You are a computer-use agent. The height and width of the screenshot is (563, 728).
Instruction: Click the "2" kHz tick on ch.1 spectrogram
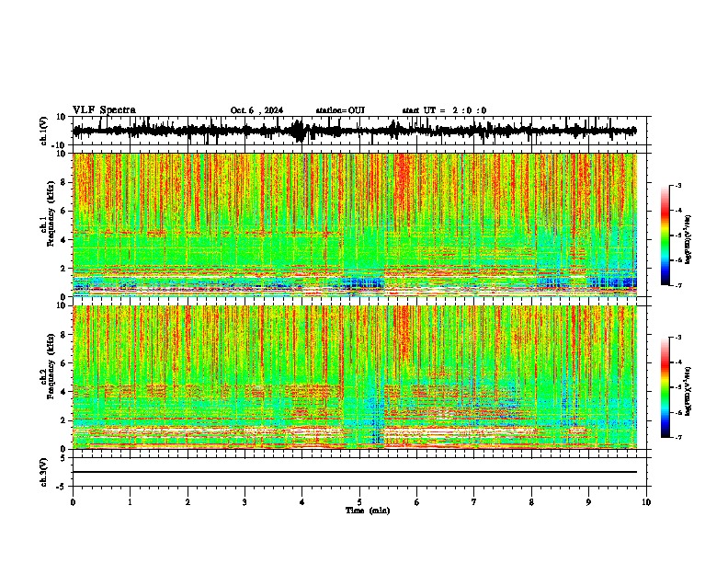tap(64, 268)
